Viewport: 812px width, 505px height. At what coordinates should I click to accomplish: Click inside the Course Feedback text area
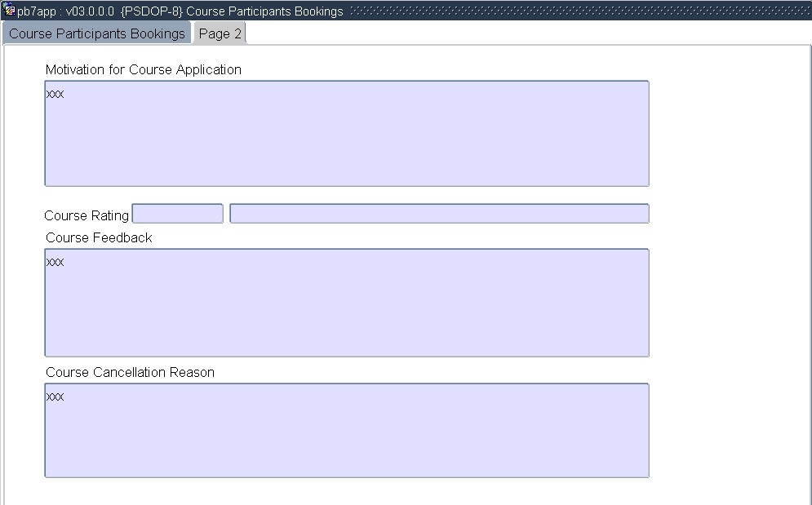[346, 310]
